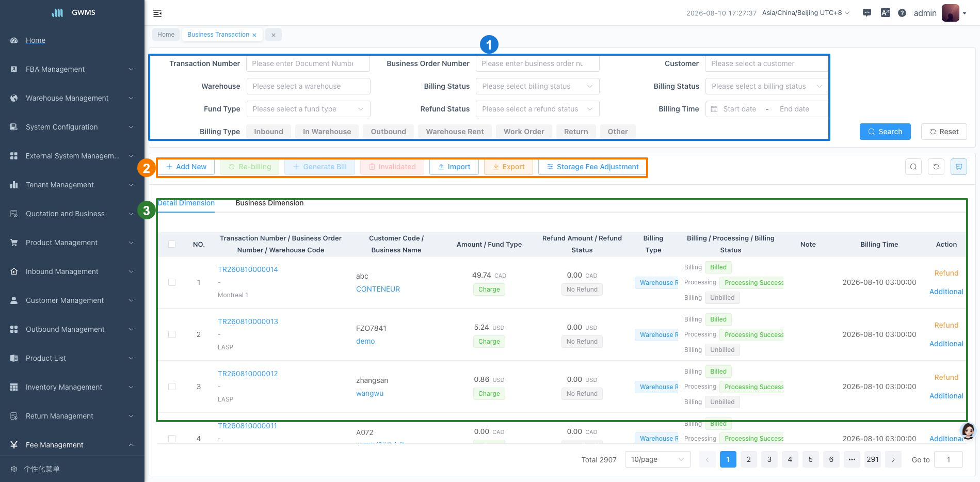Check the row for TR260810000013
The width and height of the screenshot is (980, 482).
172,334
